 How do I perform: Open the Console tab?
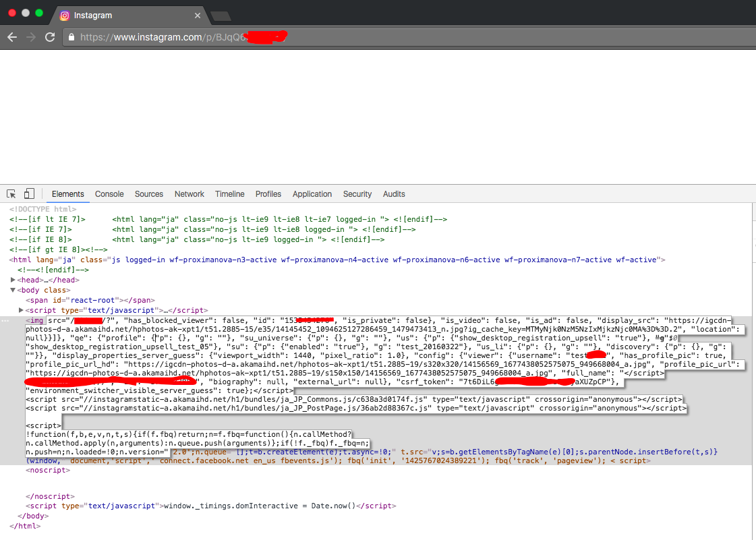109,194
